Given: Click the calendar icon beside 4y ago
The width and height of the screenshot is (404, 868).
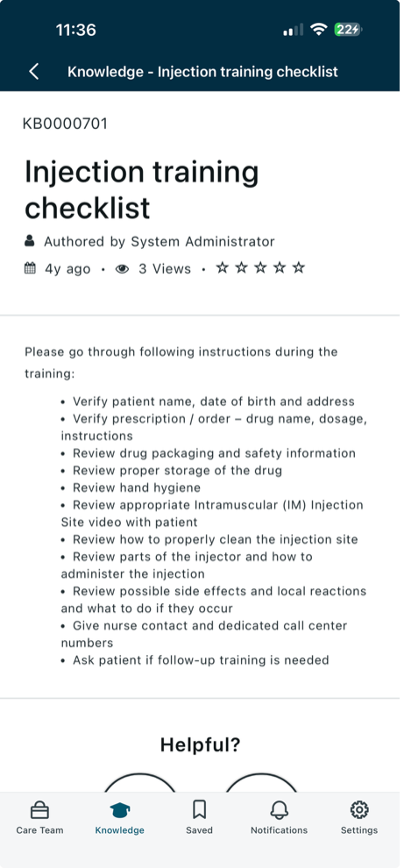Looking at the screenshot, I should coord(30,268).
